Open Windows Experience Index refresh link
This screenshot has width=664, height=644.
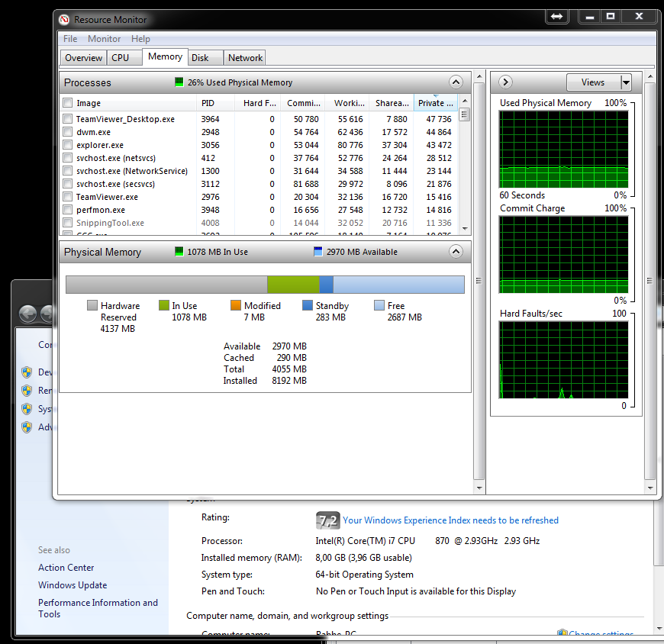(450, 520)
